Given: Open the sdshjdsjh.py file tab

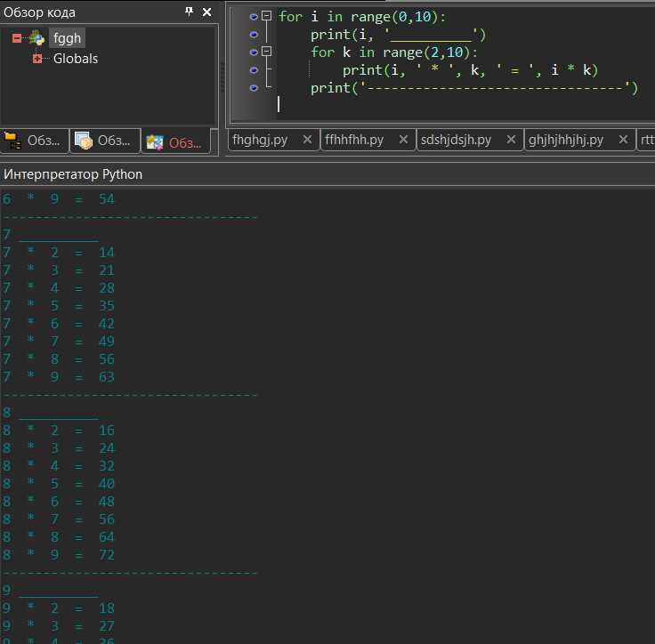Looking at the screenshot, I should coord(456,140).
